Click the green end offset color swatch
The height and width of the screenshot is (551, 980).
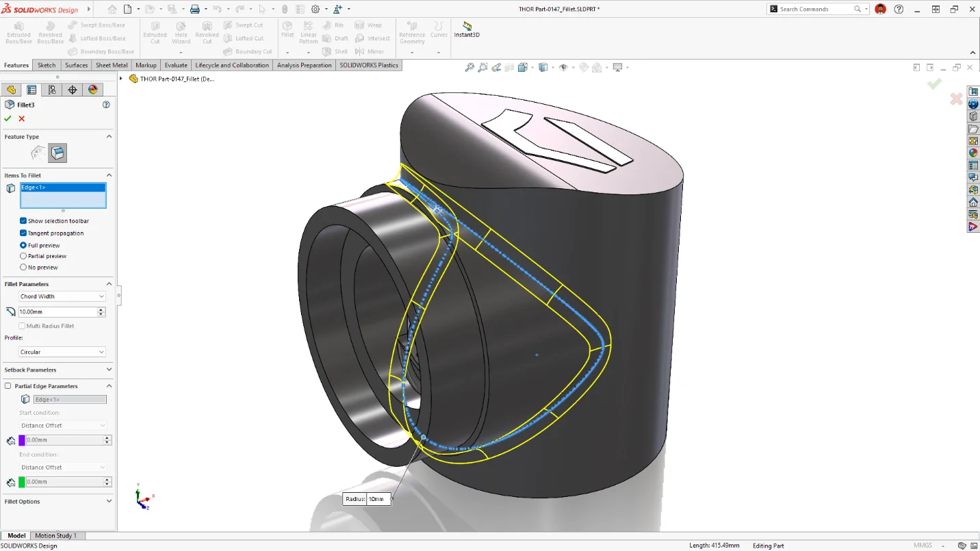(x=22, y=482)
